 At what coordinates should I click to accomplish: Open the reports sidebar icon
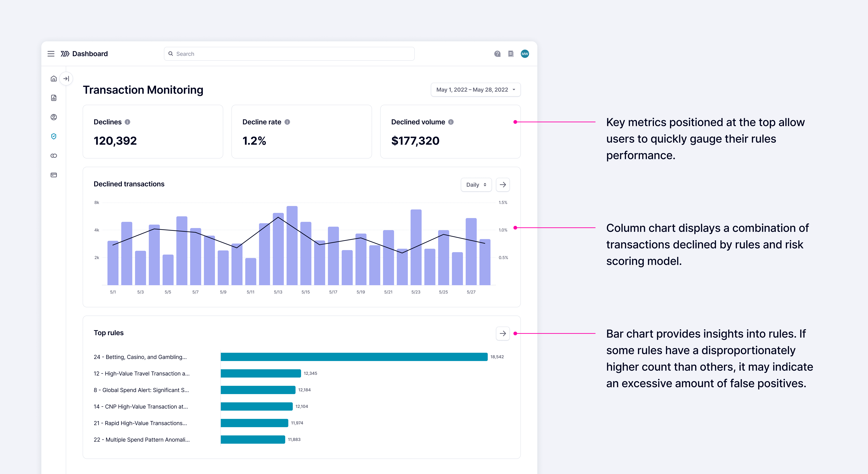(54, 98)
